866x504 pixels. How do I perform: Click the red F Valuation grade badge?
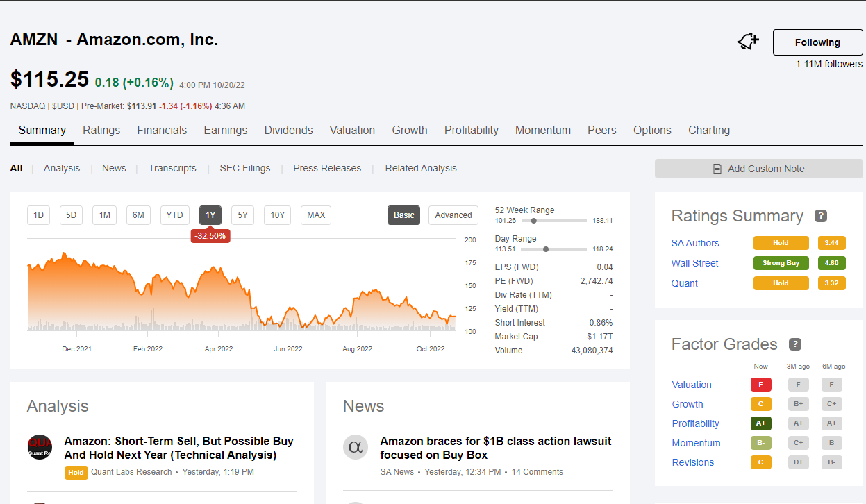point(761,385)
